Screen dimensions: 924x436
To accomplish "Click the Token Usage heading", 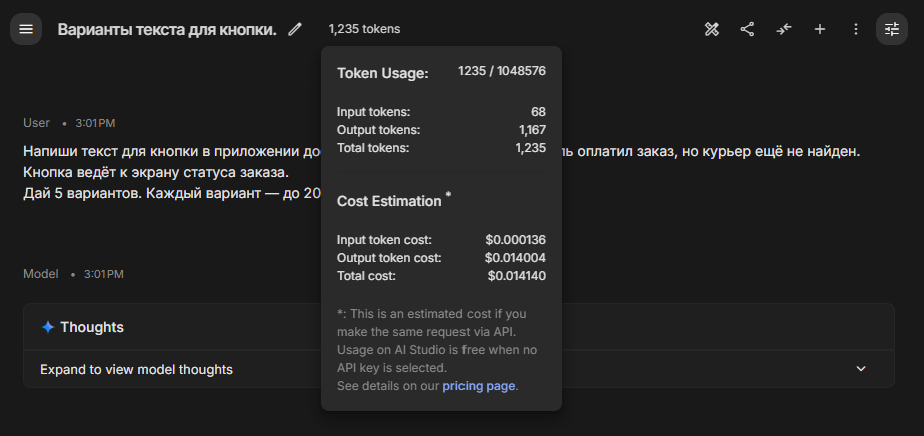I will click(x=382, y=74).
